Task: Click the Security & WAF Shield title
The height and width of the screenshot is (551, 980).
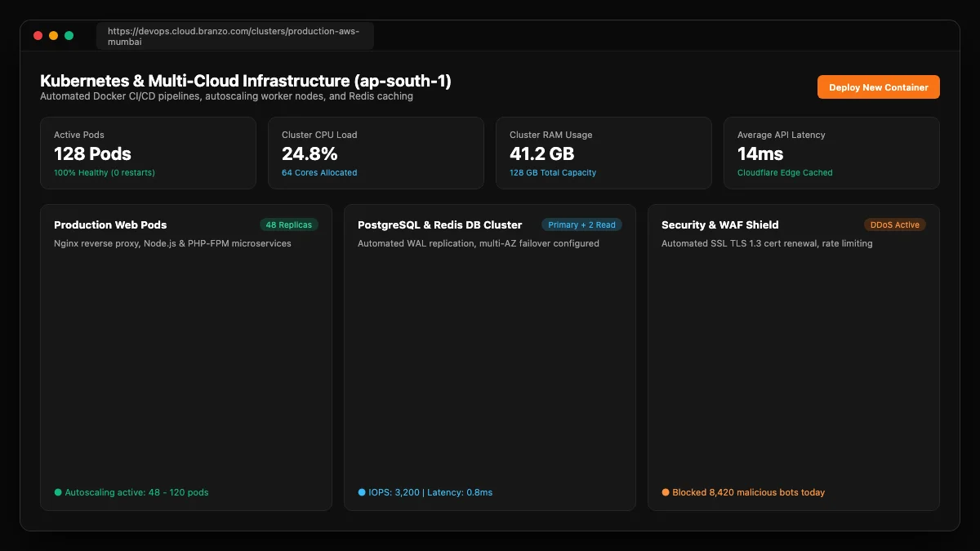Action: [720, 224]
